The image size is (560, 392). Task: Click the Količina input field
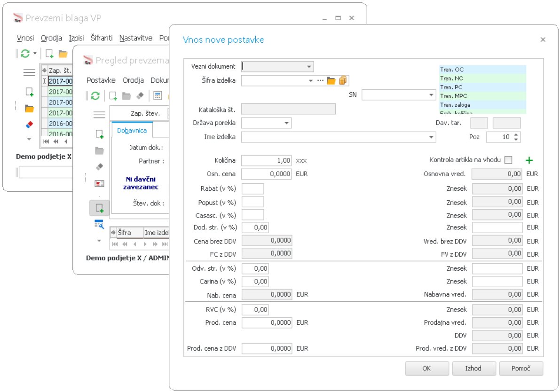[x=266, y=160]
